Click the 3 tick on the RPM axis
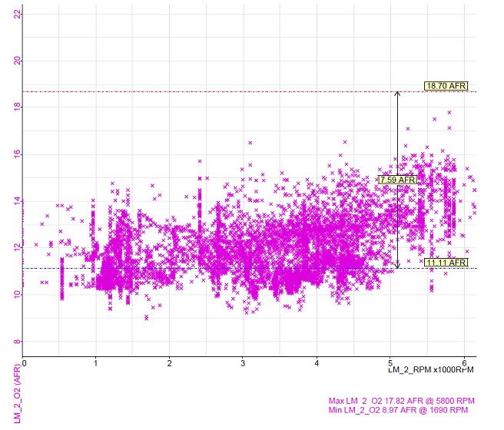 (x=243, y=363)
